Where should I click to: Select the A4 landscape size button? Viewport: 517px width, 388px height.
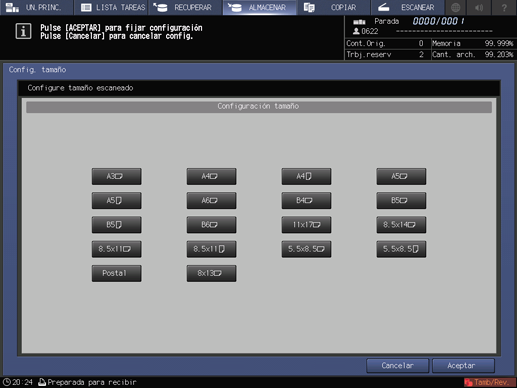pyautogui.click(x=211, y=176)
